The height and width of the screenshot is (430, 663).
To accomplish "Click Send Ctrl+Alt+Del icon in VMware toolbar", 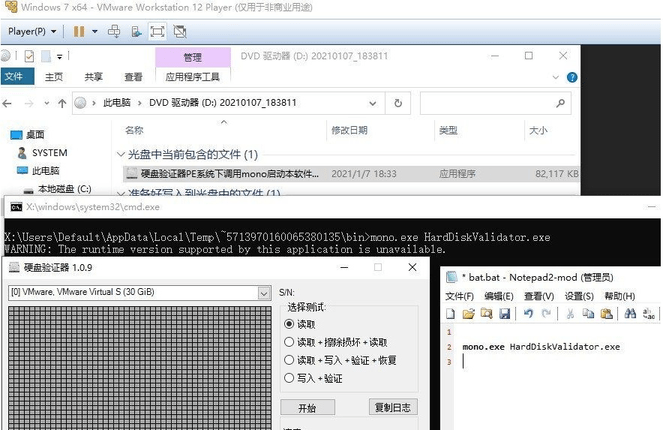I will [114, 32].
